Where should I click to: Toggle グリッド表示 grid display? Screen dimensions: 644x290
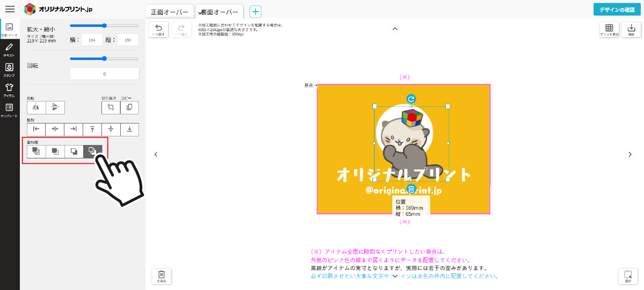609,30
